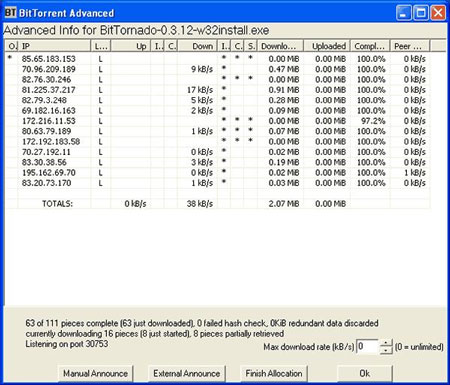Click the Peer ... column header

410,46
